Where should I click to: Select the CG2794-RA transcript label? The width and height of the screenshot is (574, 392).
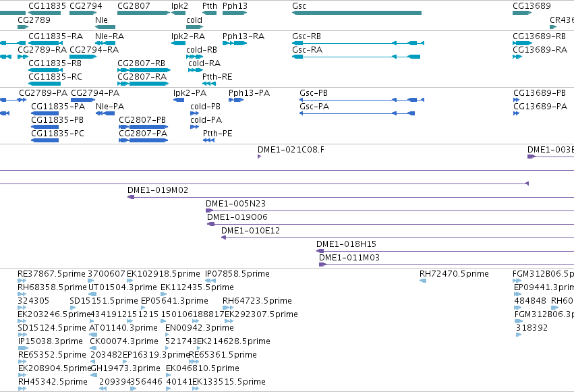click(x=94, y=49)
